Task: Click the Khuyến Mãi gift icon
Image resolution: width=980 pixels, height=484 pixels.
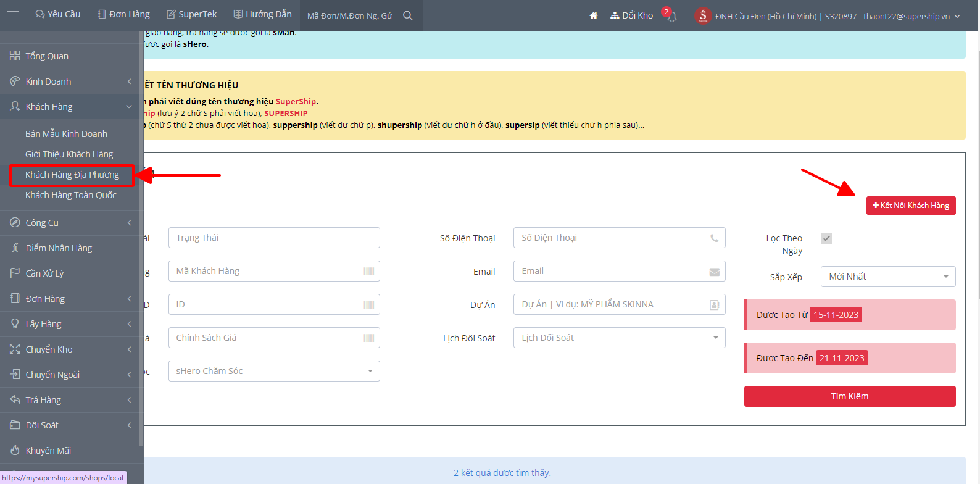Action: (15, 450)
